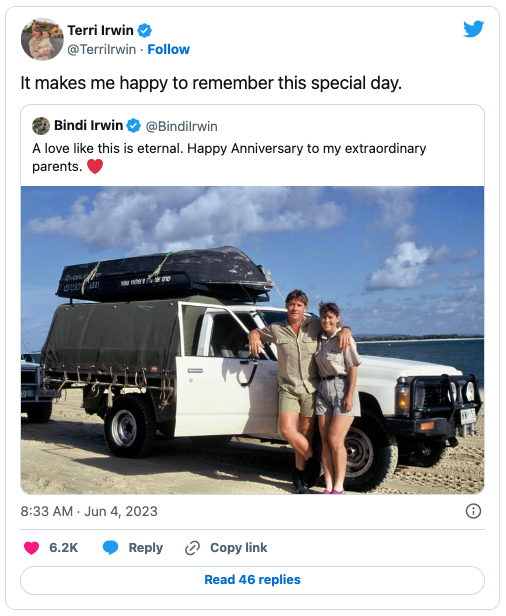Click Bindi Irwin's small profile avatar
Image resolution: width=506 pixels, height=616 pixels.
(41, 126)
